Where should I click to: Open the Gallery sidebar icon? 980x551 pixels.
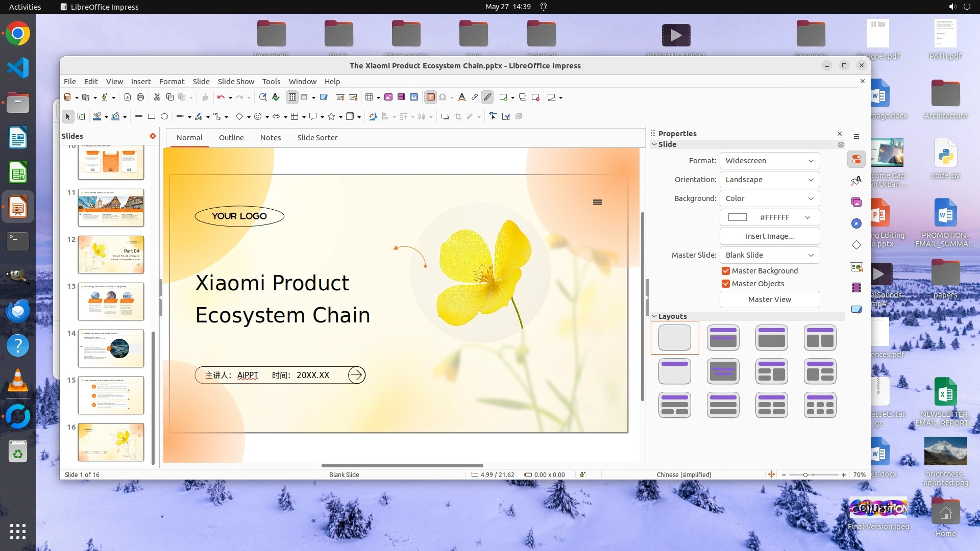tap(856, 203)
